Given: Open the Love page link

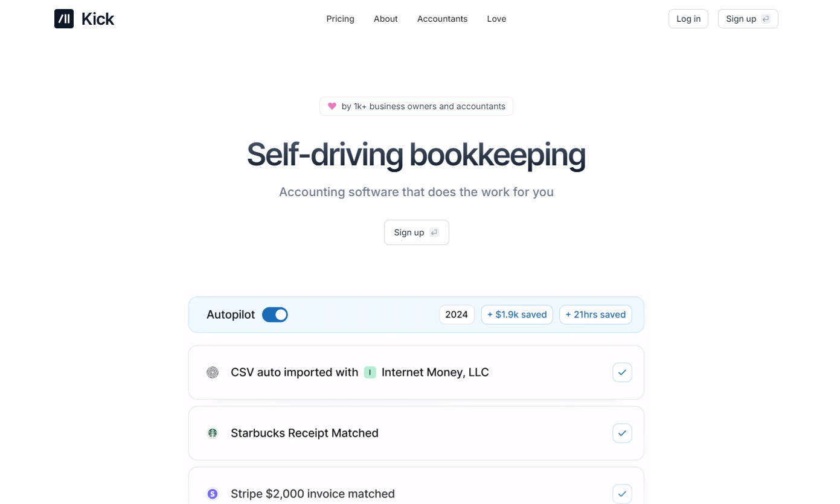Looking at the screenshot, I should click(x=496, y=19).
